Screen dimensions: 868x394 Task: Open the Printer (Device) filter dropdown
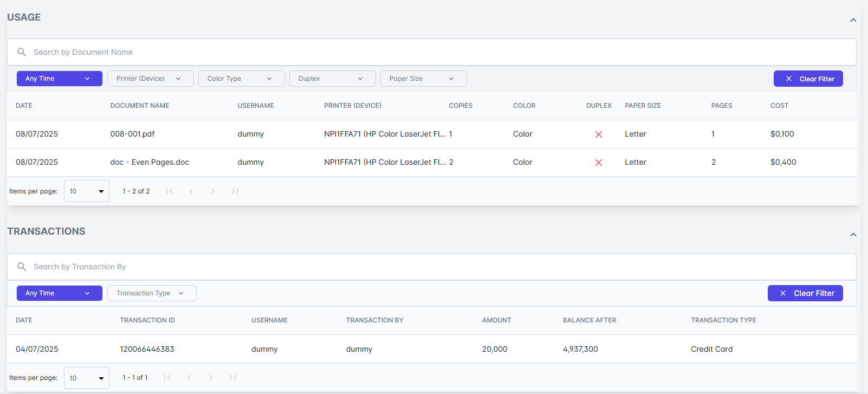[150, 79]
